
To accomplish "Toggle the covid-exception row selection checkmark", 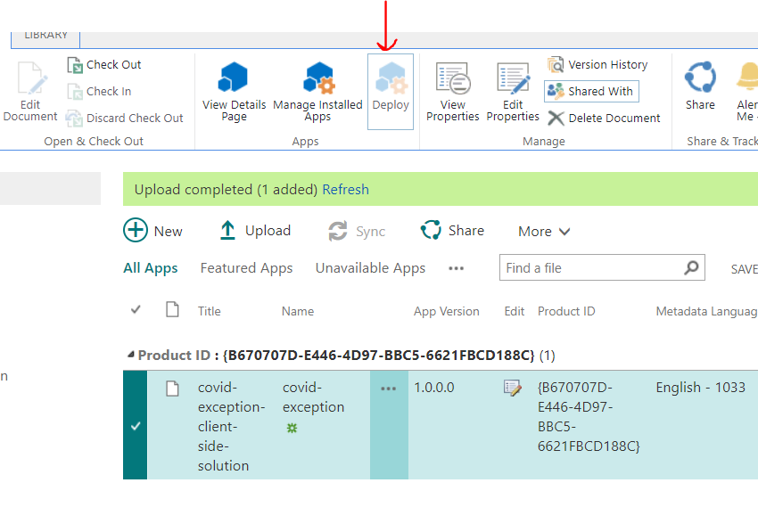I will (x=135, y=425).
